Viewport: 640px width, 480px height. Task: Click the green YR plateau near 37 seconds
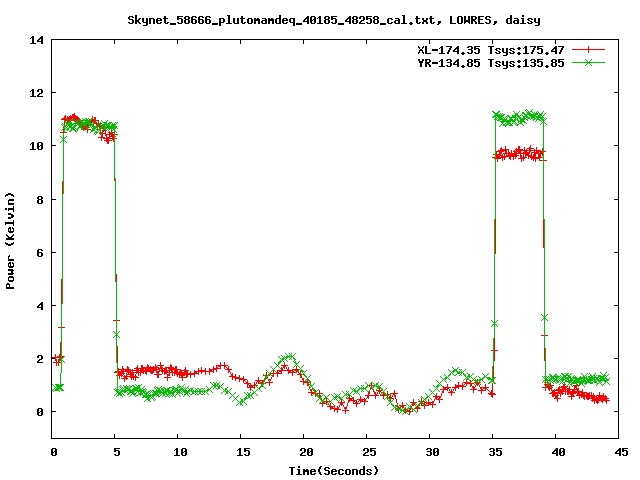520,118
